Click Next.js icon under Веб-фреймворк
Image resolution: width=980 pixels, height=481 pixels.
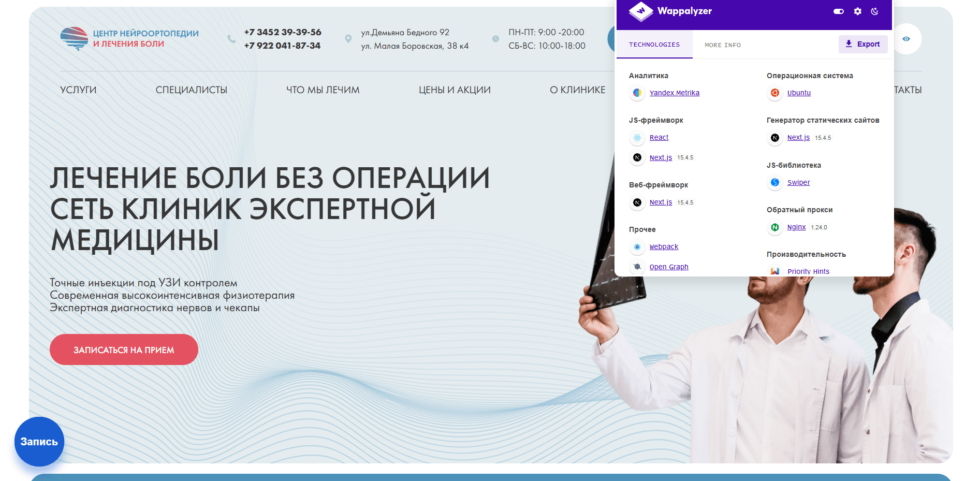[637, 202]
